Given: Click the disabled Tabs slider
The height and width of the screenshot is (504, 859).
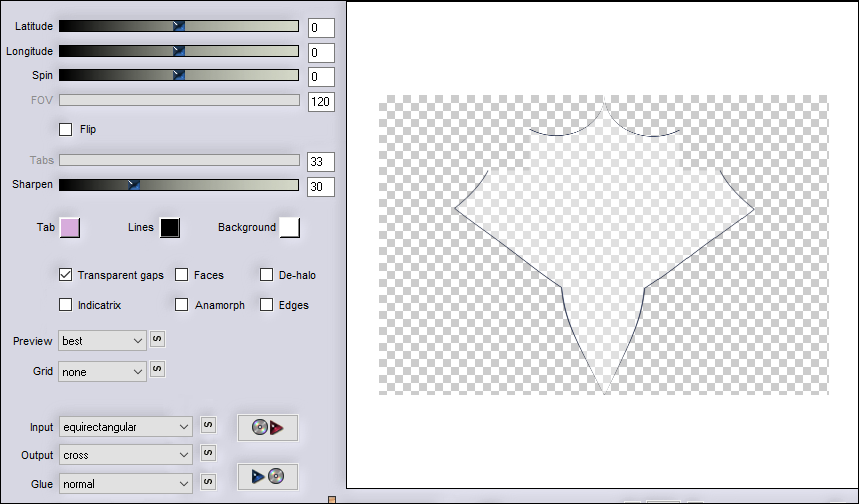Looking at the screenshot, I should (179, 160).
